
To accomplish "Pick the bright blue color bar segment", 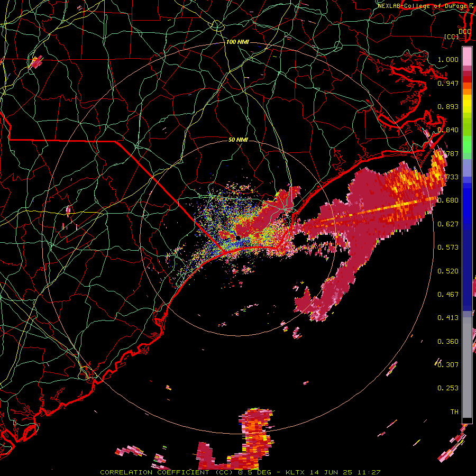I will click(x=467, y=206).
